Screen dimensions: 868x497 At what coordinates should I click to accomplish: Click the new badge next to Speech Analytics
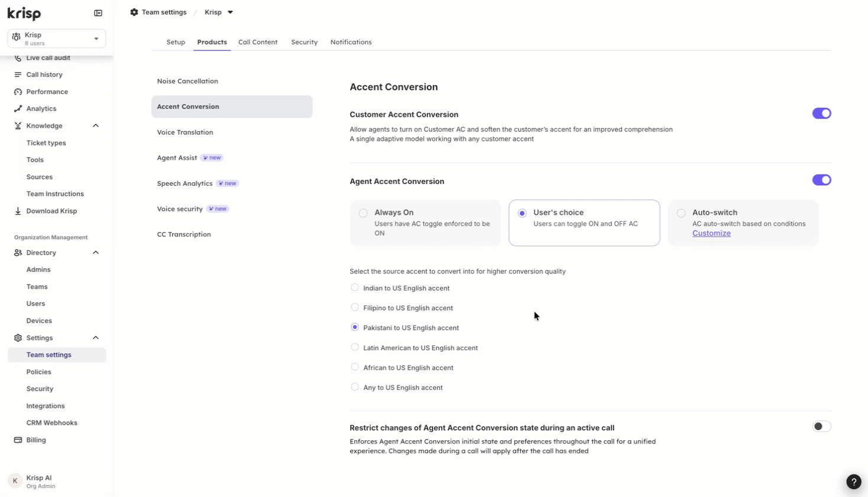pos(227,183)
